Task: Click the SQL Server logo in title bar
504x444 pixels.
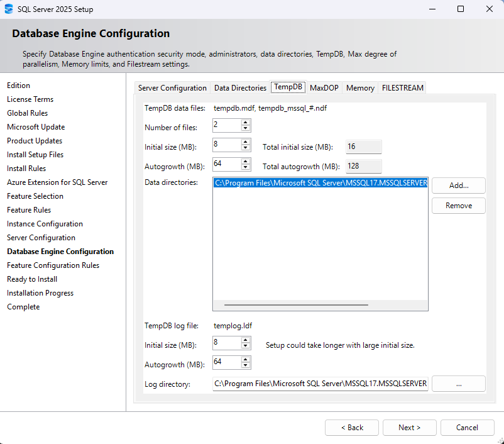Action: coord(11,9)
